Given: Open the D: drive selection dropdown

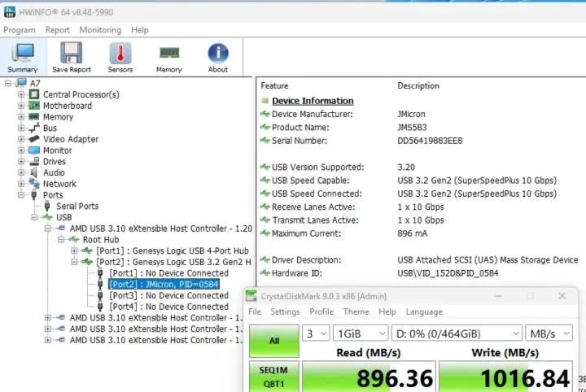Looking at the screenshot, I should pos(457,333).
